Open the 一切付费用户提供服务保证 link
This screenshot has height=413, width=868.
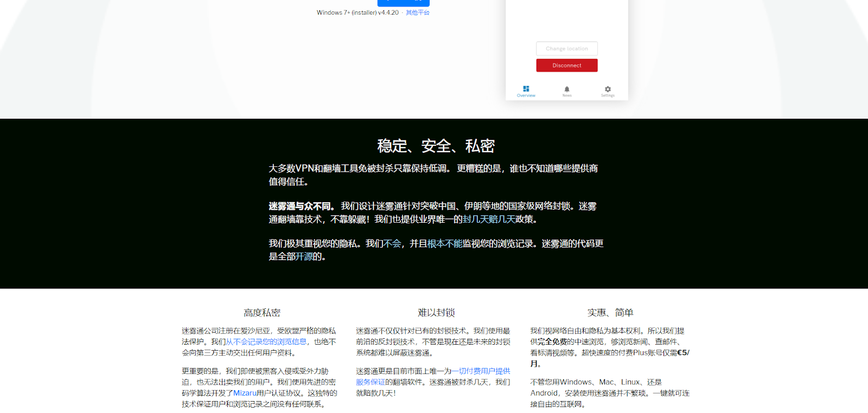point(433,377)
